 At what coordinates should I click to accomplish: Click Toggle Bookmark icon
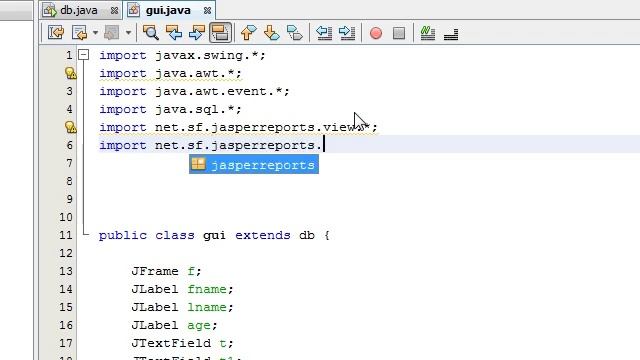pos(295,33)
